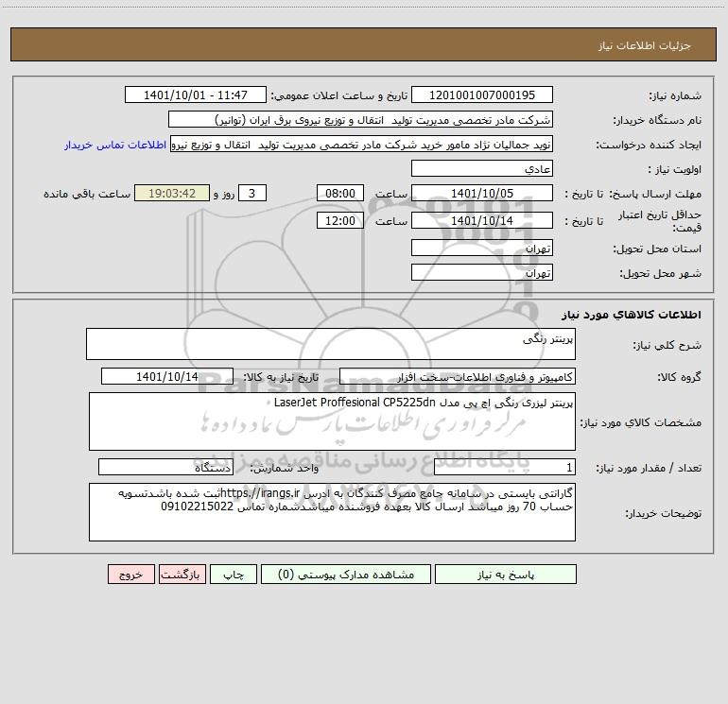Click the label 'شرح کلی نیاز:'
The image size is (728, 704).
pos(667,345)
